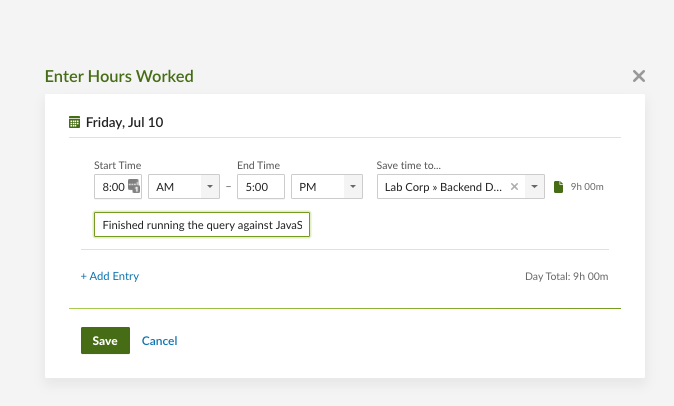Click the "Save time to..." label

[407, 165]
